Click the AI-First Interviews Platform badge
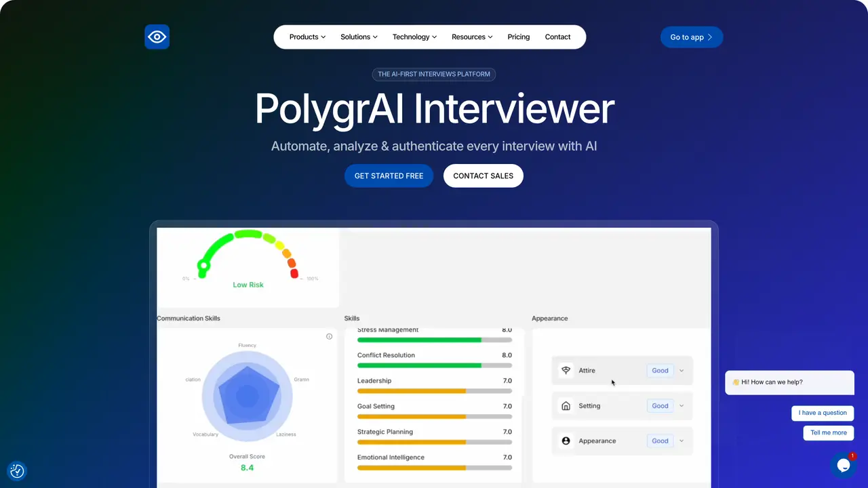Screen dimensions: 868x488 coord(434,75)
